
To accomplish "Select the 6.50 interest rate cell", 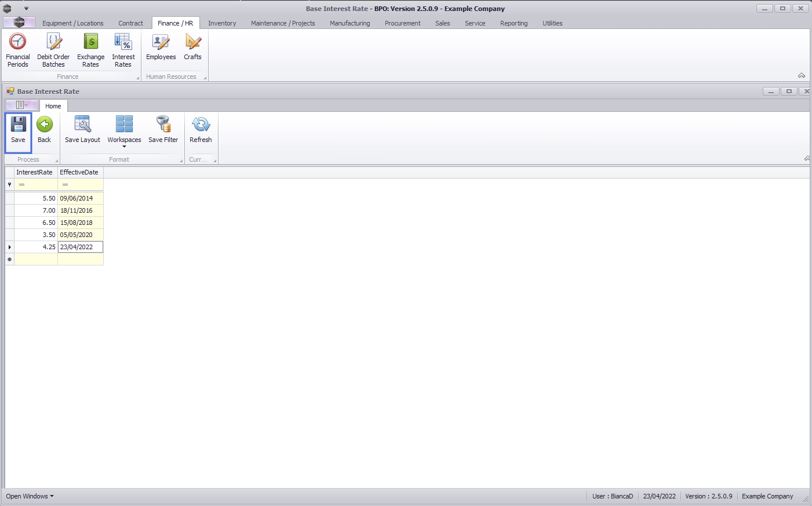I will (x=36, y=223).
